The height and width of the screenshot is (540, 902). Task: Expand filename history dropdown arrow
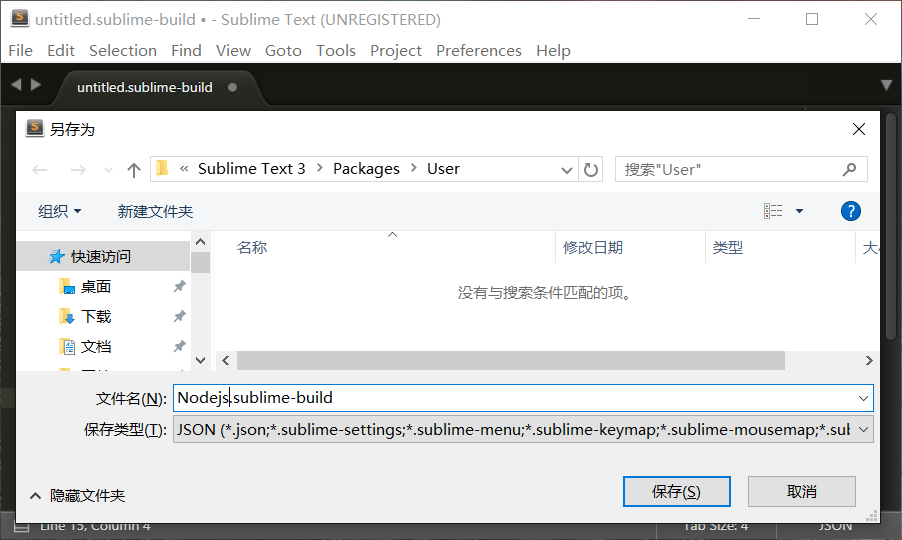[863, 398]
